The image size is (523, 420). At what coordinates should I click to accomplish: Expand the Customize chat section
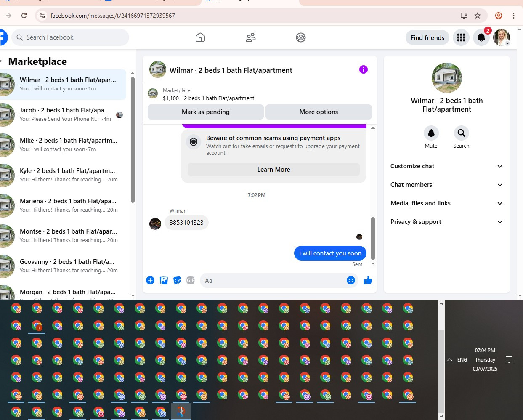(x=447, y=166)
